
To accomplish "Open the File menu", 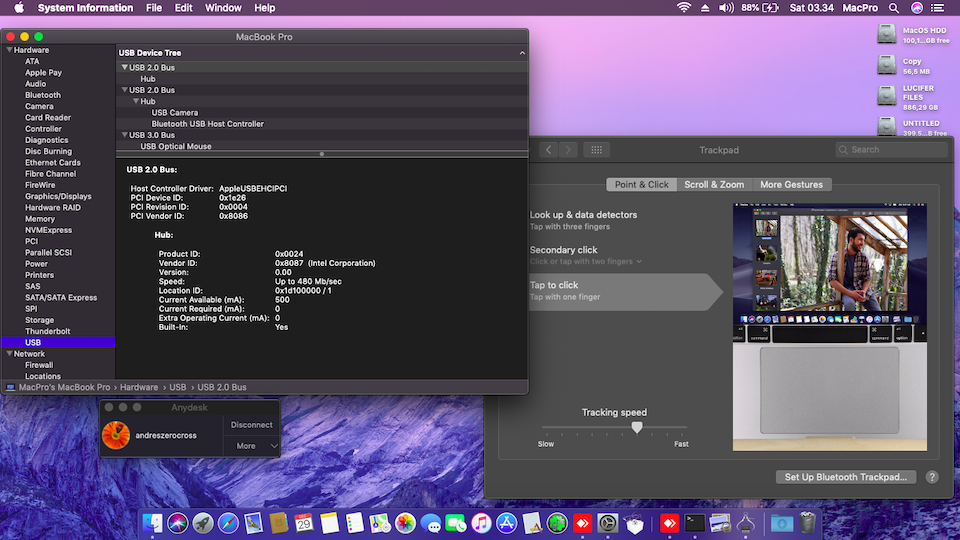I will (154, 8).
